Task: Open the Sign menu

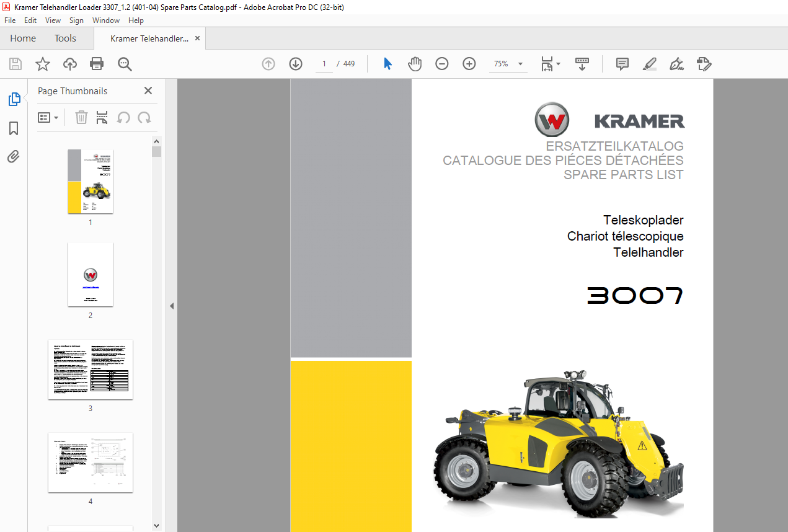Action: 76,20
